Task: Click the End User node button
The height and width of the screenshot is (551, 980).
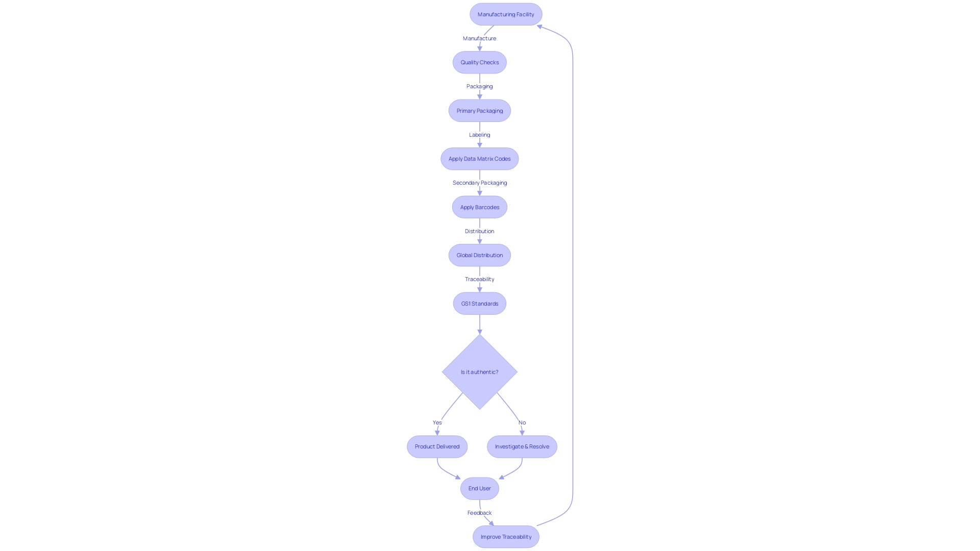Action: click(x=479, y=488)
